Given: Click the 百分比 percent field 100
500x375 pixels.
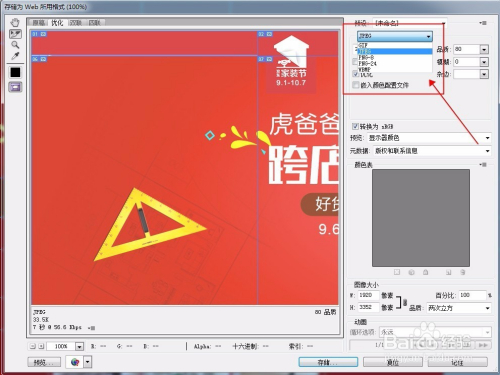Looking at the screenshot, I should [x=472, y=295].
